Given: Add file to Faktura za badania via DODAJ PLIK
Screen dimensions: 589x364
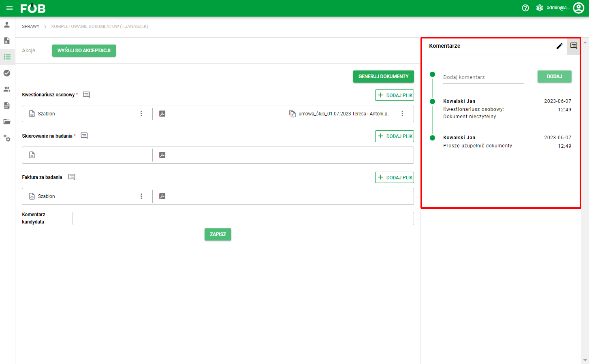Looking at the screenshot, I should click(395, 177).
